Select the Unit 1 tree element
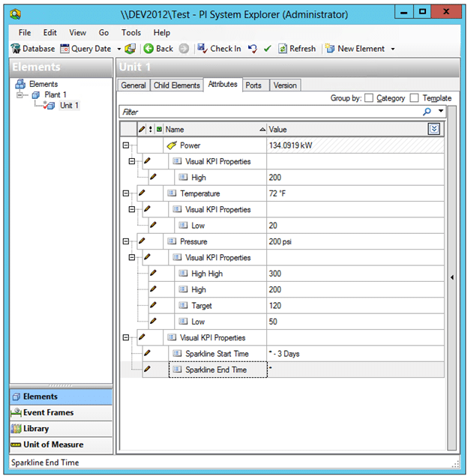The height and width of the screenshot is (476, 468). tap(69, 106)
